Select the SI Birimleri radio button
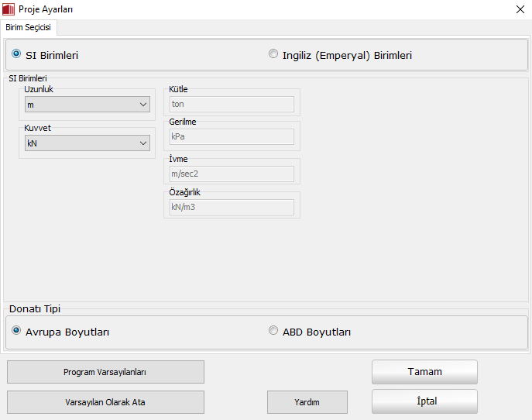532x420 pixels. click(x=16, y=54)
